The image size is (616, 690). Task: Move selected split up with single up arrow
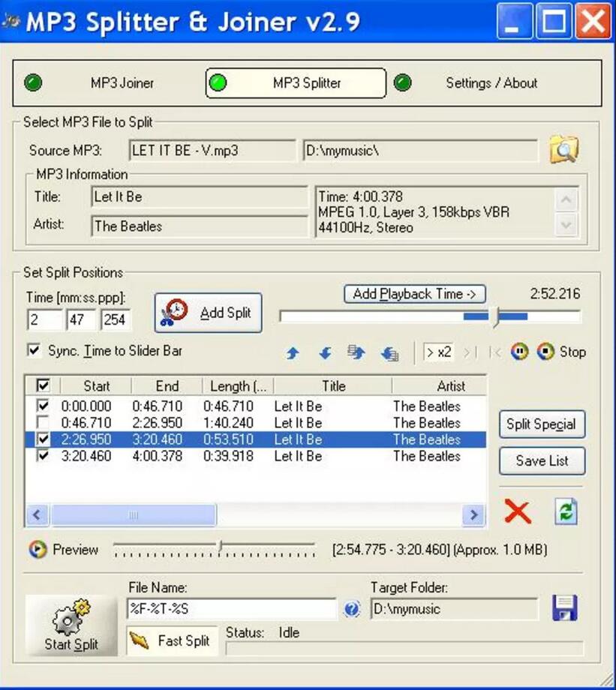tap(293, 352)
